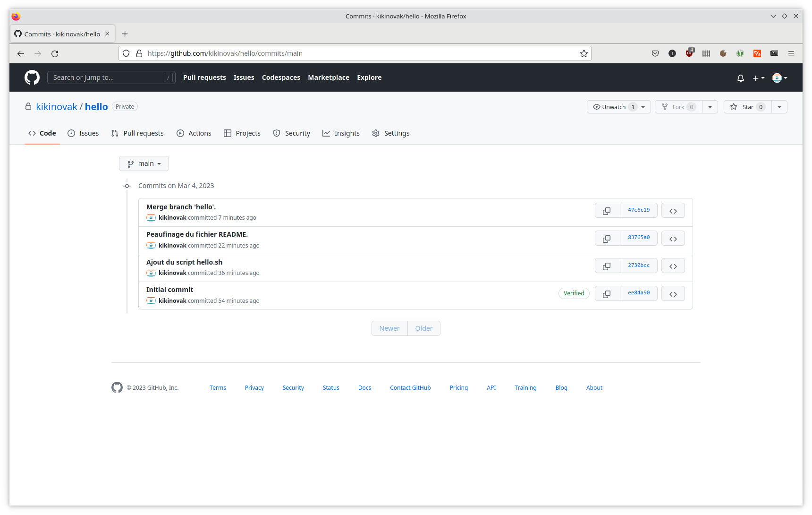Open the footer Pricing link

pos(459,388)
